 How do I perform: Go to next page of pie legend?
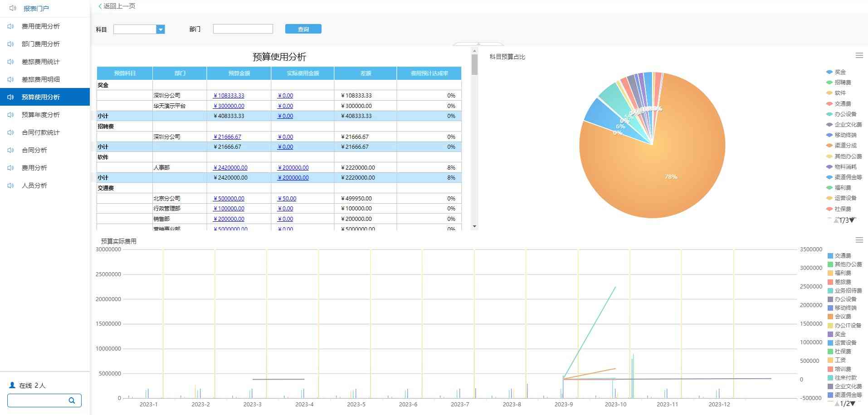[852, 220]
